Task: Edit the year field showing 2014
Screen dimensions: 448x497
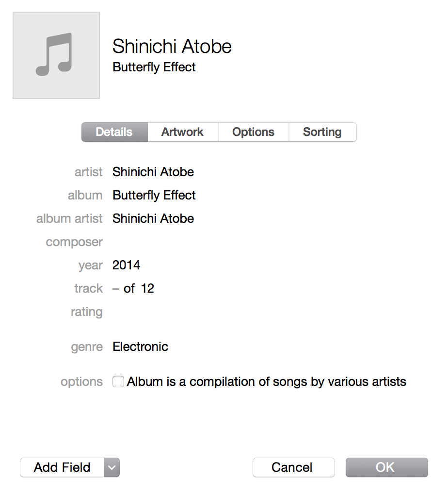Action: pyautogui.click(x=127, y=265)
